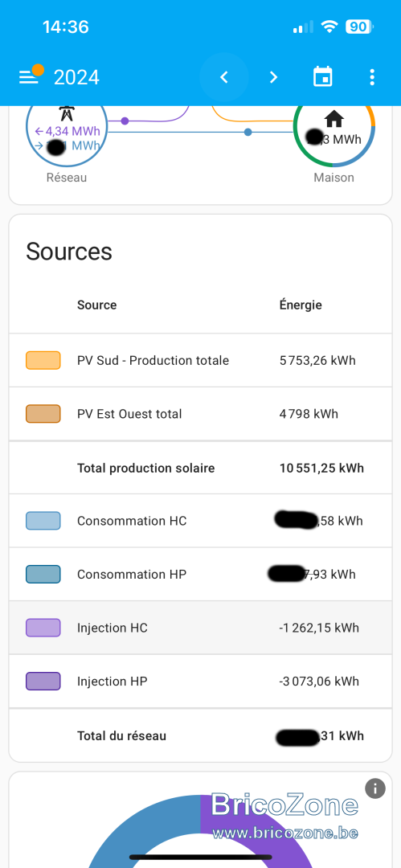
Task: Click the Sources card heading
Action: pyautogui.click(x=69, y=252)
